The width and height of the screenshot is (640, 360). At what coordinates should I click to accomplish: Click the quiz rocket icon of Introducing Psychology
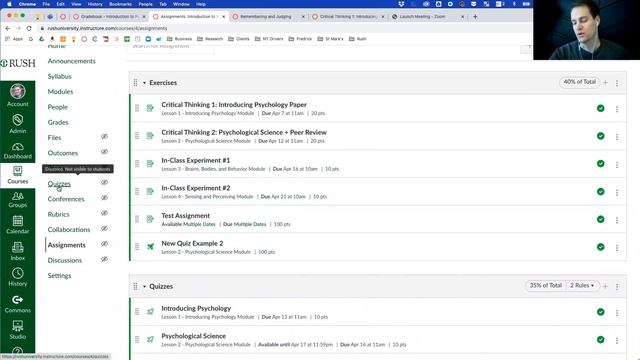click(150, 312)
